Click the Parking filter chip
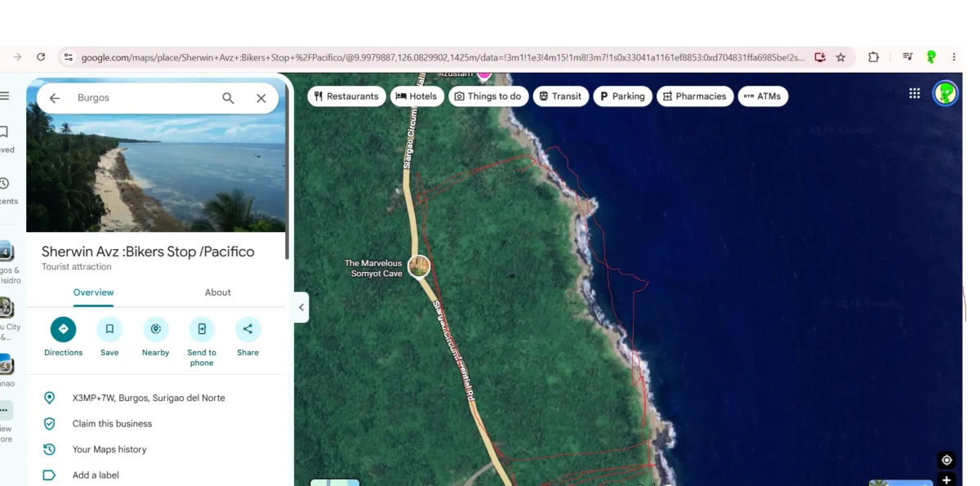The height and width of the screenshot is (486, 980). pyautogui.click(x=622, y=96)
